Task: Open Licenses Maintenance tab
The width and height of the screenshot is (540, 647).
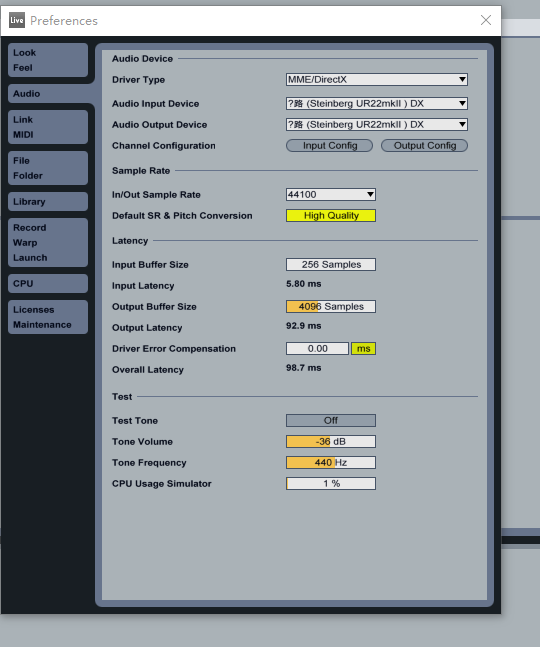Action: (48, 317)
